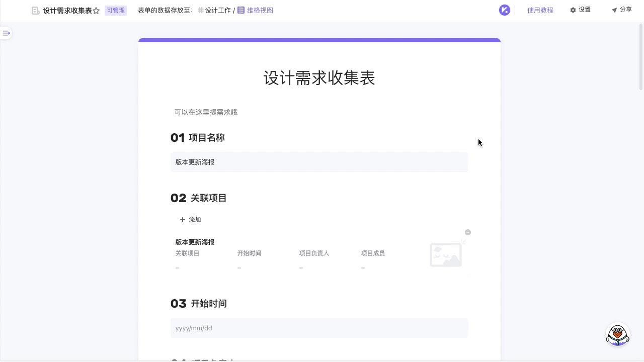Open the 使用教程 tutorial link
Viewport: 644px width, 362px height.
[x=540, y=10]
